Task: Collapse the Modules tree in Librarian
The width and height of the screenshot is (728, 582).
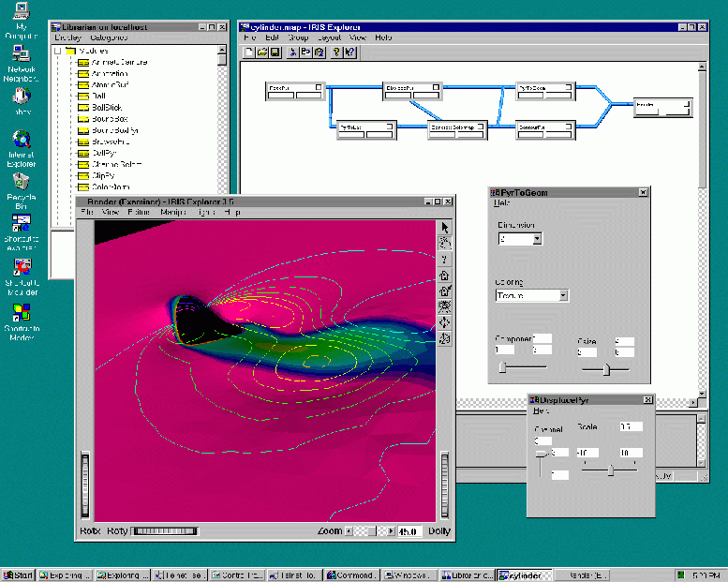Action: coord(57,51)
